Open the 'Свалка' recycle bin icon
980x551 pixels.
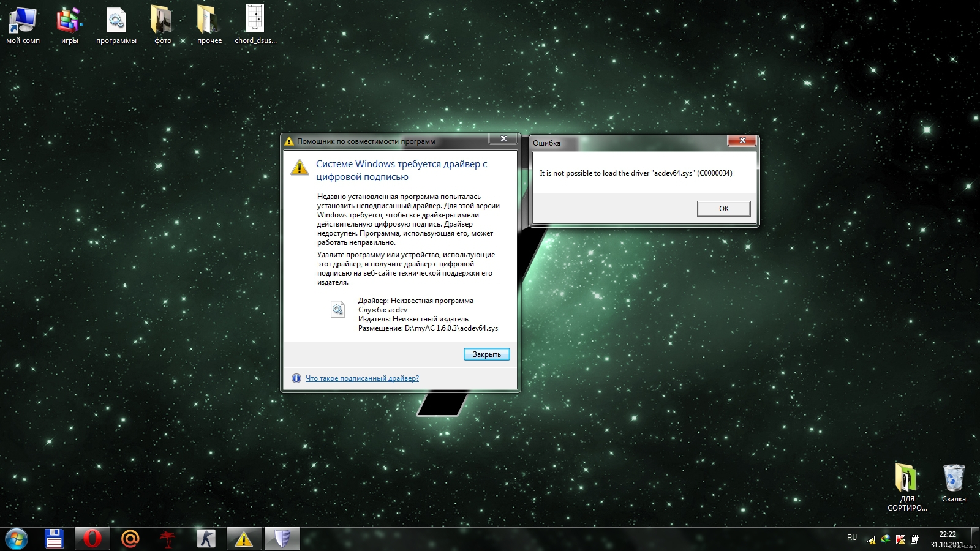click(954, 483)
